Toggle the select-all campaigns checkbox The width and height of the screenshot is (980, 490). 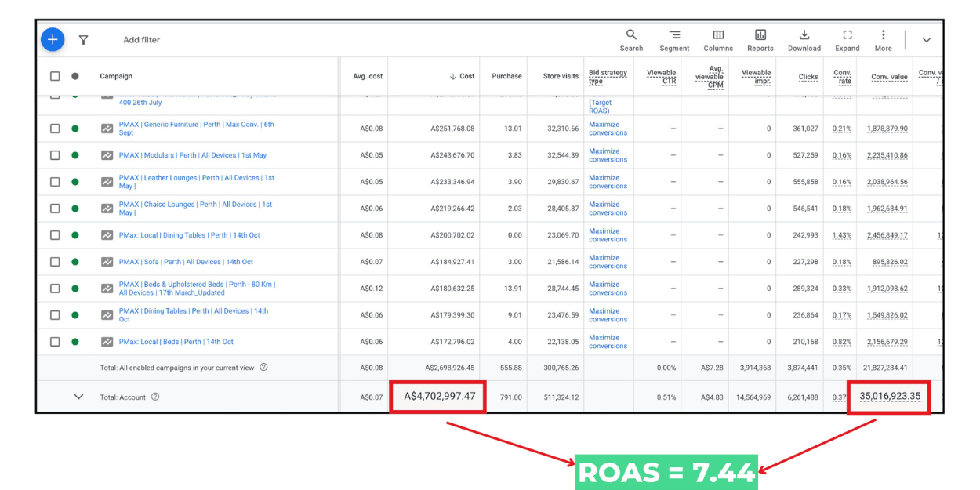point(55,76)
